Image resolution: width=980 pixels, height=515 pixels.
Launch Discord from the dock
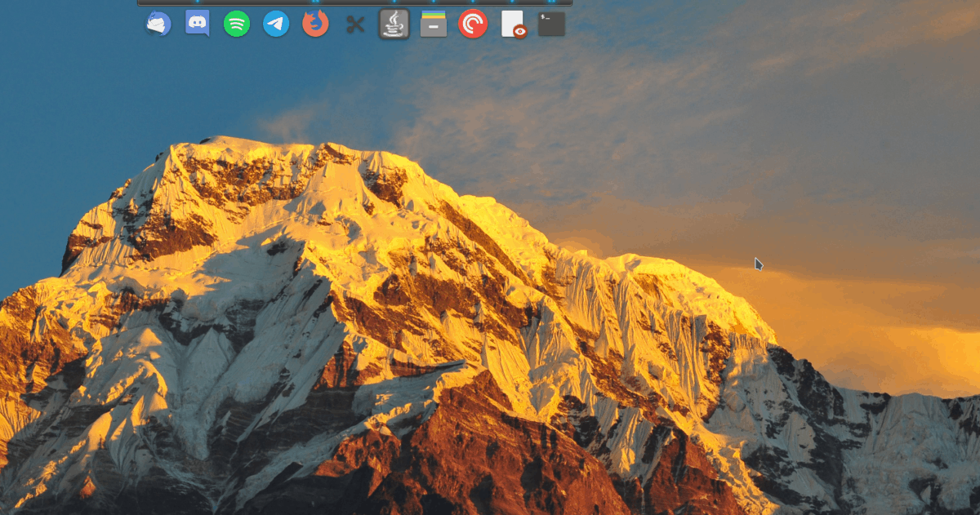pyautogui.click(x=196, y=25)
